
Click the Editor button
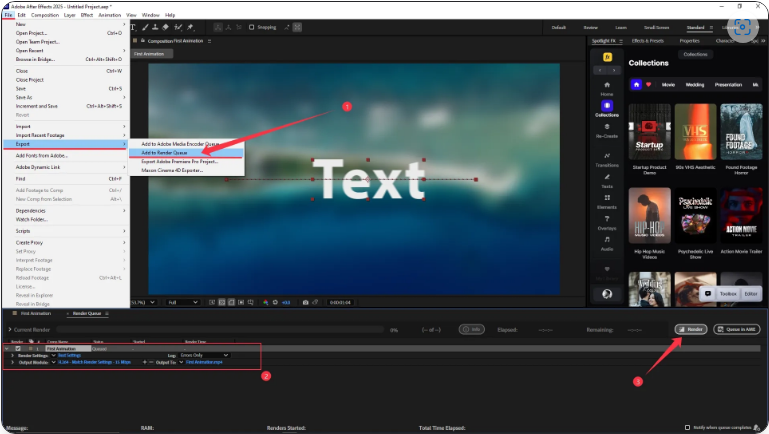click(x=751, y=294)
